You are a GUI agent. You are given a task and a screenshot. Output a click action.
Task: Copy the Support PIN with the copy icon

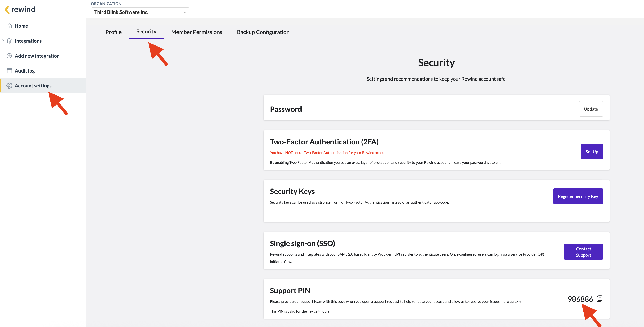pyautogui.click(x=599, y=299)
